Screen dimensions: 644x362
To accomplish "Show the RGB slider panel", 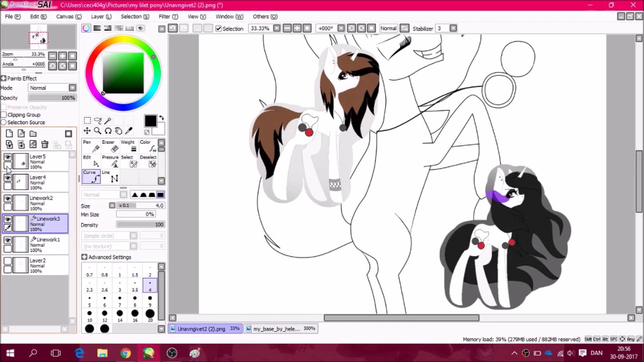I will pyautogui.click(x=97, y=29).
